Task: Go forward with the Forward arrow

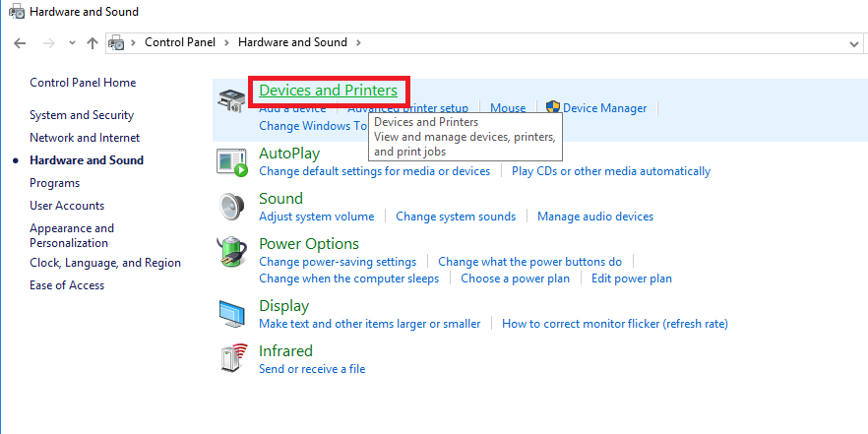Action: tap(49, 43)
